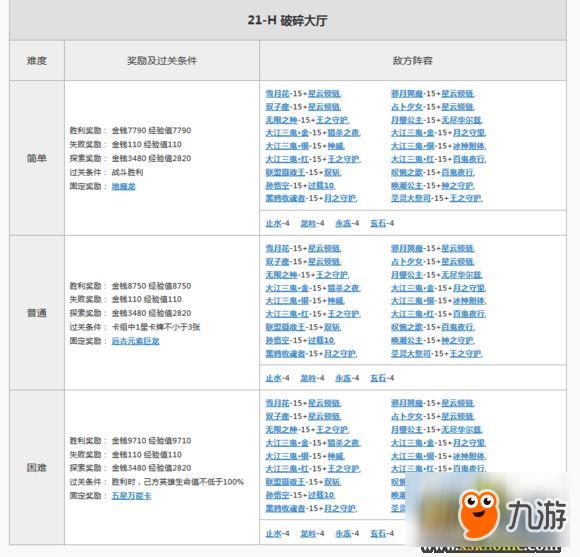This screenshot has width=580, height=557.
Task: Click 无尽华尔兹 in the 困难 row
Action: click(x=461, y=429)
